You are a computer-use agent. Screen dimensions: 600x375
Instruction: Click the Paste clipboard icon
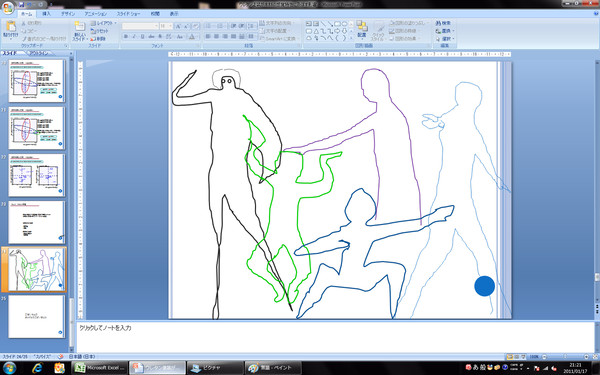11,27
